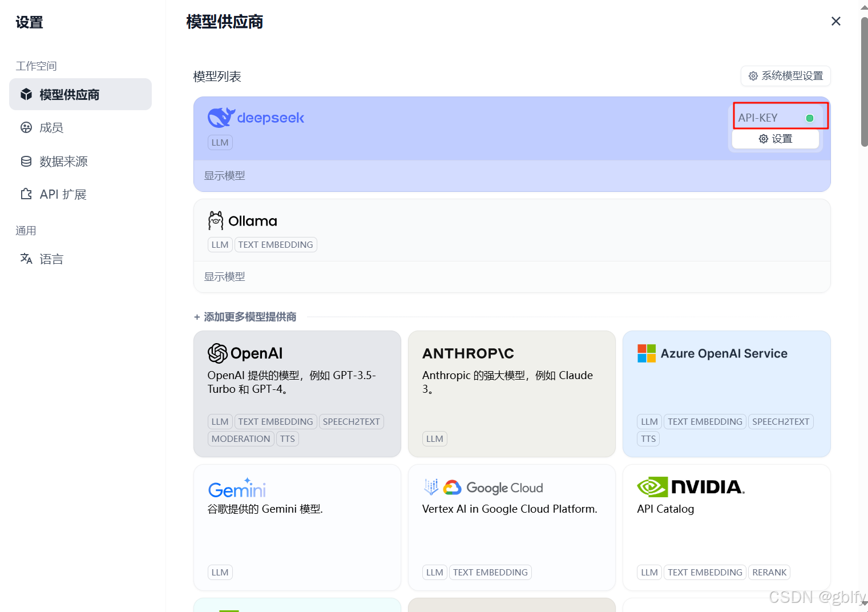The image size is (868, 612).
Task: Select the Gemini provider card
Action: [x=297, y=528]
